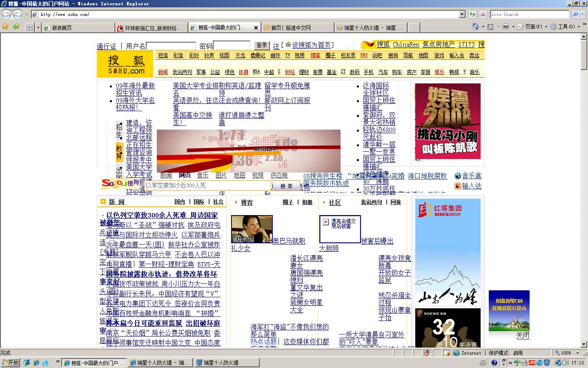Open the search provider dropdown arrow

(583, 14)
